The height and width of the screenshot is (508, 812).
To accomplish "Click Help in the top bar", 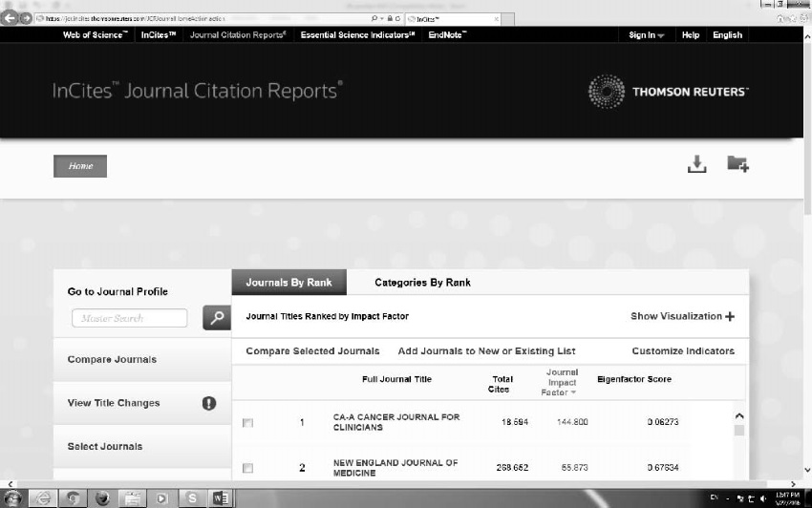I will click(x=691, y=34).
